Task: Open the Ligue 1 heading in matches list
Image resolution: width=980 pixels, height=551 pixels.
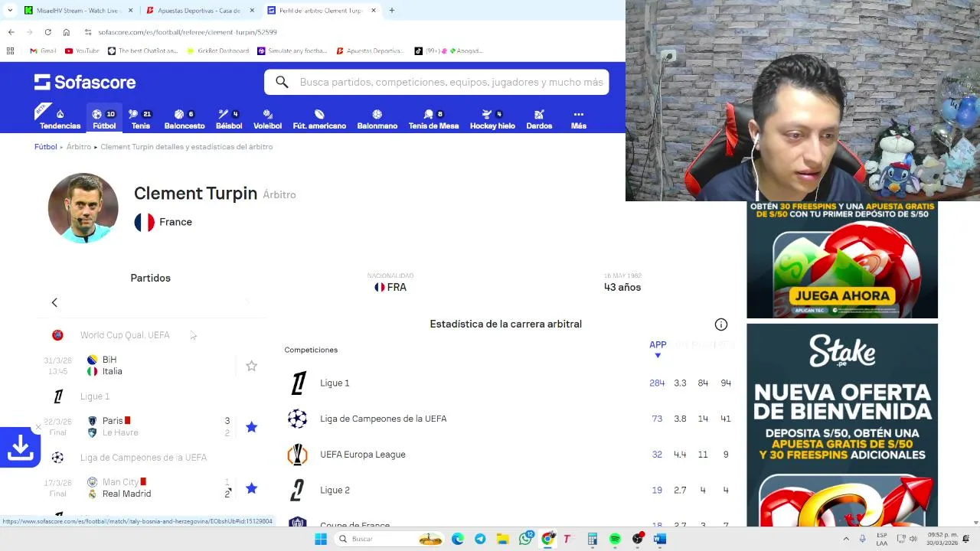Action: pos(95,396)
